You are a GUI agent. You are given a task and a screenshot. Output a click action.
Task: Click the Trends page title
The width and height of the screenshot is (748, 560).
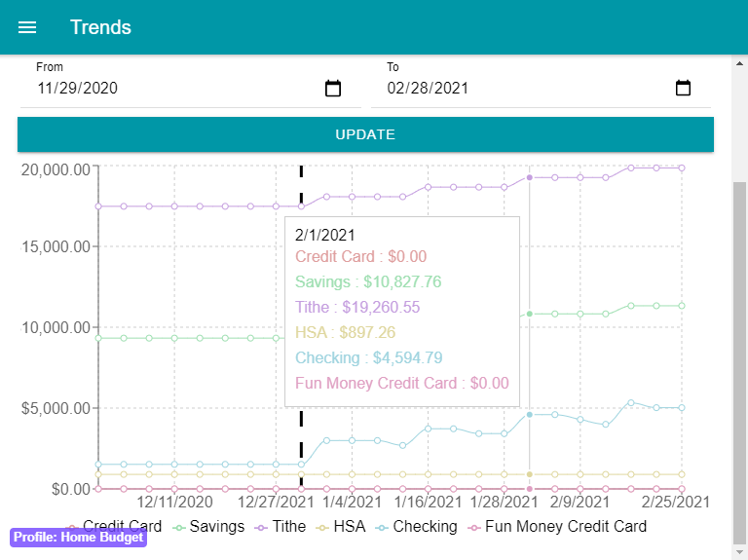[100, 27]
